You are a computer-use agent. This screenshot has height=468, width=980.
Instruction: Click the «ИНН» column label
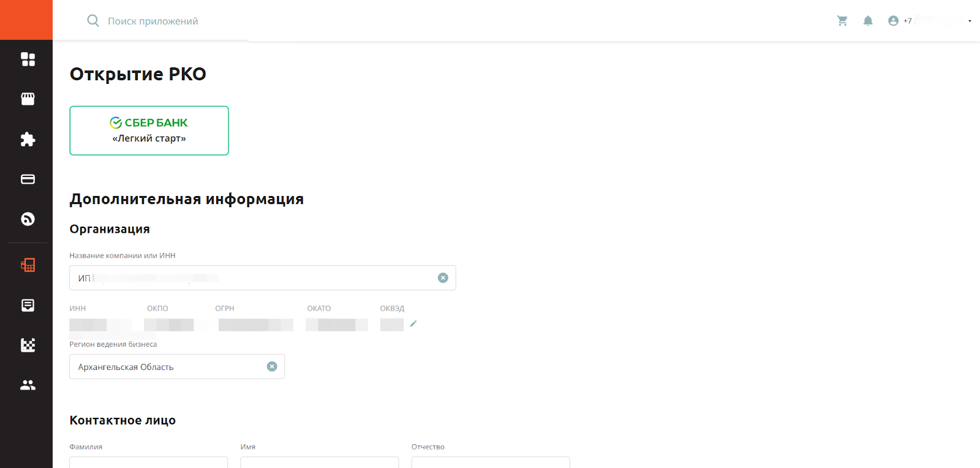click(78, 309)
